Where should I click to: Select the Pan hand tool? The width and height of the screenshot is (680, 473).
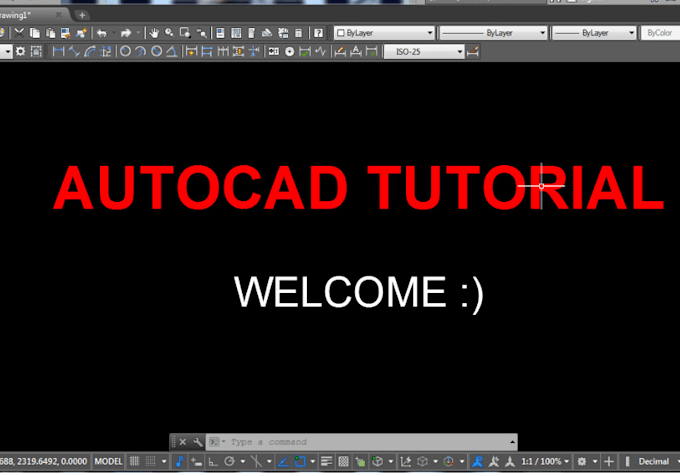point(155,33)
